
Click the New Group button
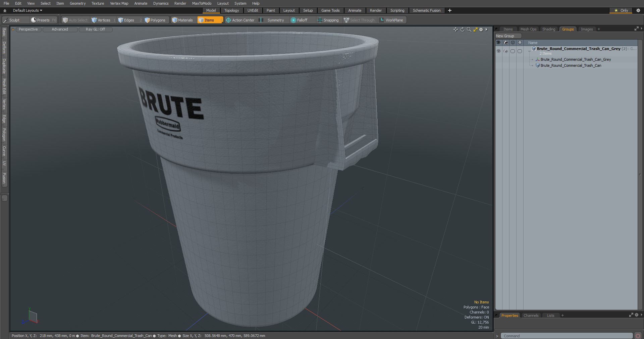coord(508,36)
